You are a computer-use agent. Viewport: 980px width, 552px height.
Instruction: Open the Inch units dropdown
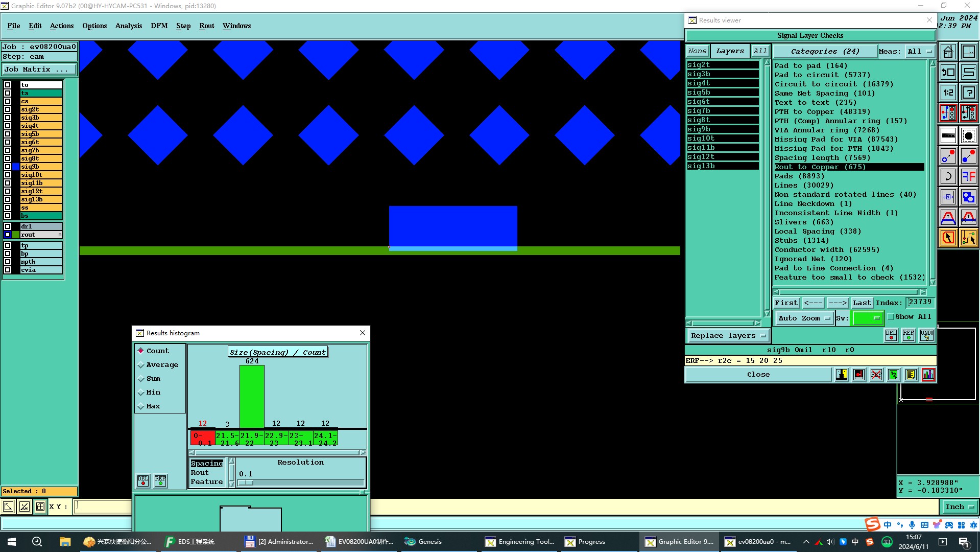pos(959,507)
